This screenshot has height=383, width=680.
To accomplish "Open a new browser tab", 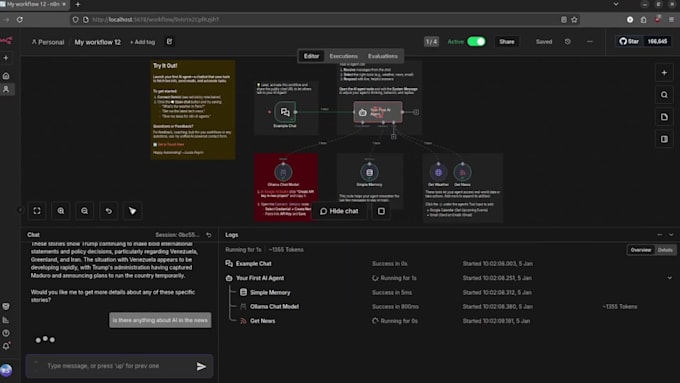I will tap(78, 4).
